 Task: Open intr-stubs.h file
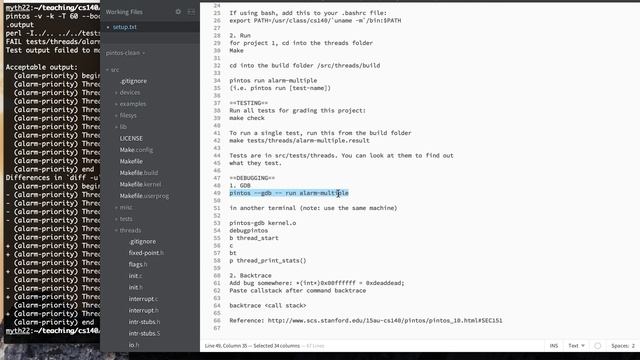(x=144, y=322)
